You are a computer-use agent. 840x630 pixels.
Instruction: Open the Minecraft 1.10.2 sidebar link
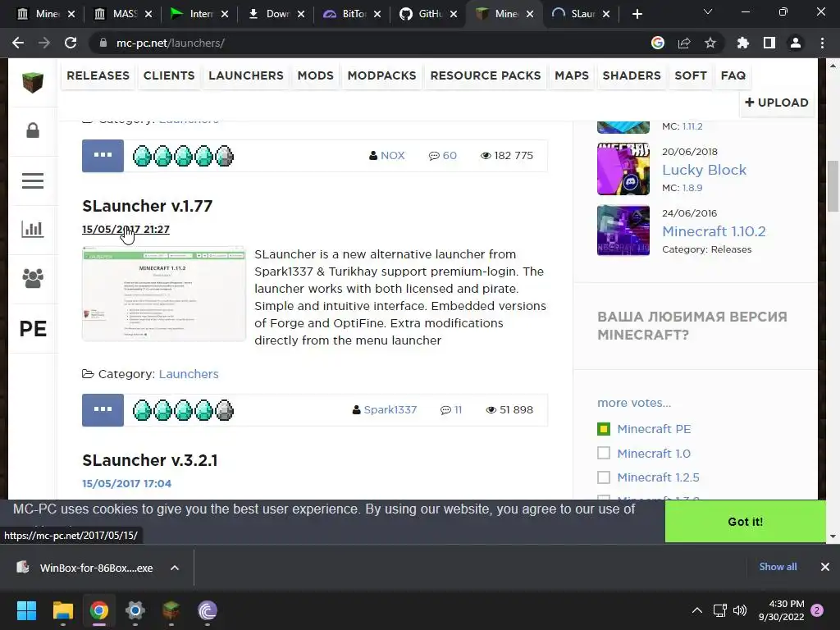714,231
